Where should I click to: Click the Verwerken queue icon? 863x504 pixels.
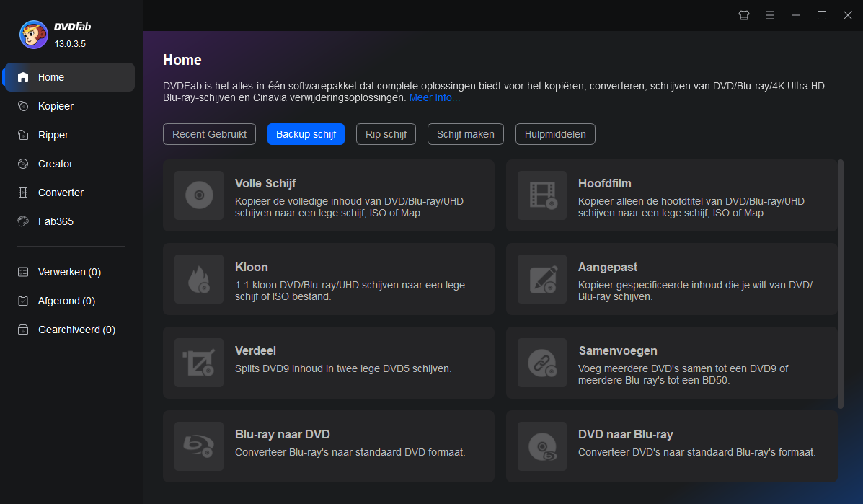point(23,272)
